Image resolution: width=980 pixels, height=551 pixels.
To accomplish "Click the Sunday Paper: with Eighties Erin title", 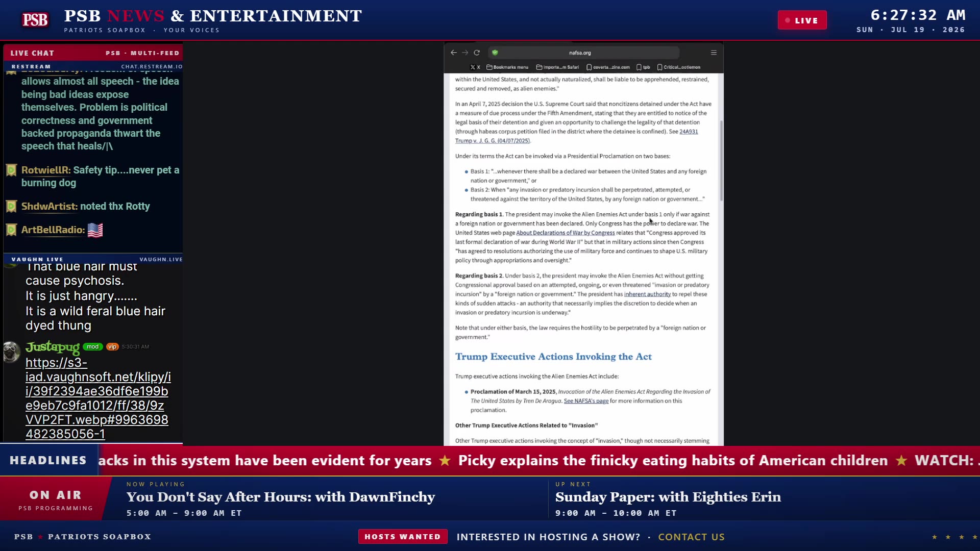I will point(668,497).
